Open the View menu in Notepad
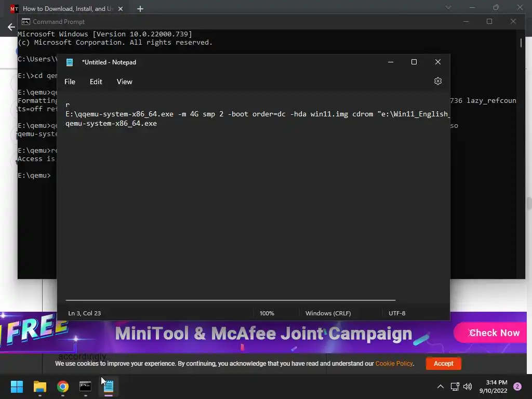532x399 pixels. point(125,82)
